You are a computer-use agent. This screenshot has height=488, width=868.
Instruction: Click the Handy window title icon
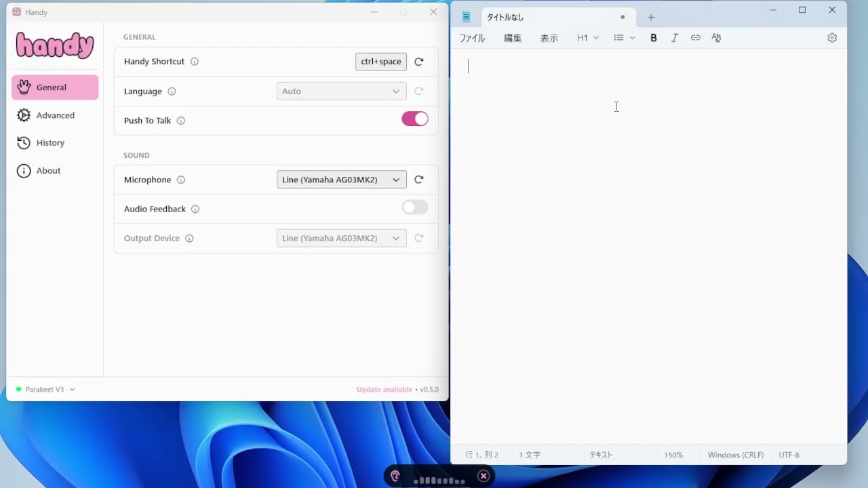(x=17, y=12)
